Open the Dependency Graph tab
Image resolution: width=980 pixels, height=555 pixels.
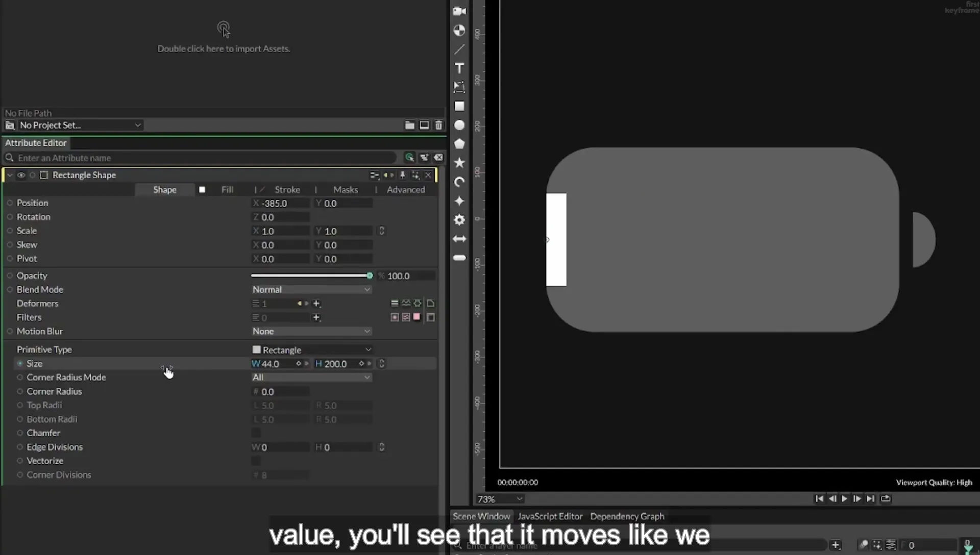[627, 516]
